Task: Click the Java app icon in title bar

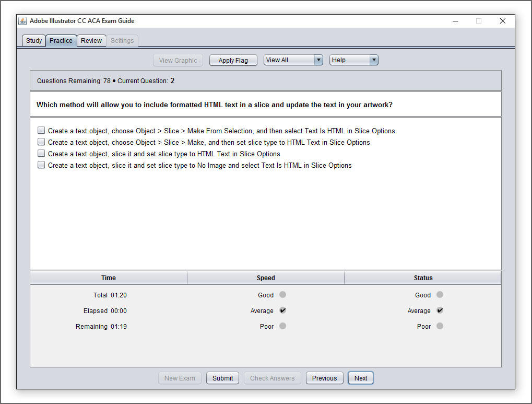Action: [x=22, y=21]
